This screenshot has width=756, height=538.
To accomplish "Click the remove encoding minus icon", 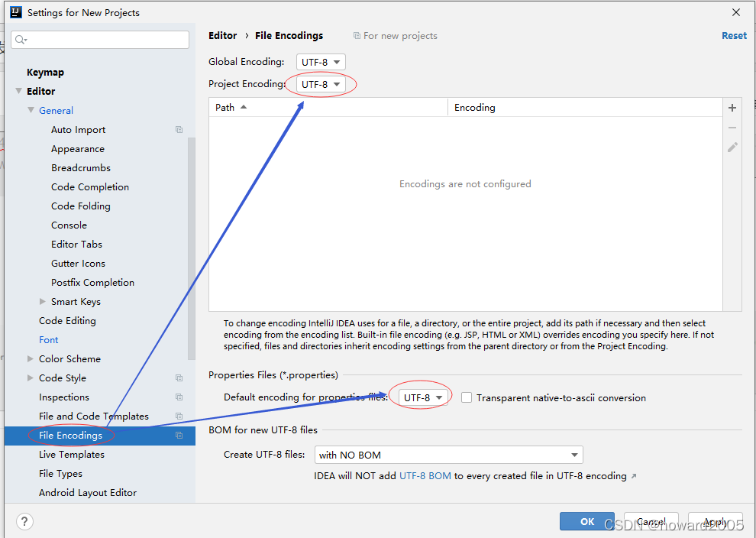I will pos(732,128).
